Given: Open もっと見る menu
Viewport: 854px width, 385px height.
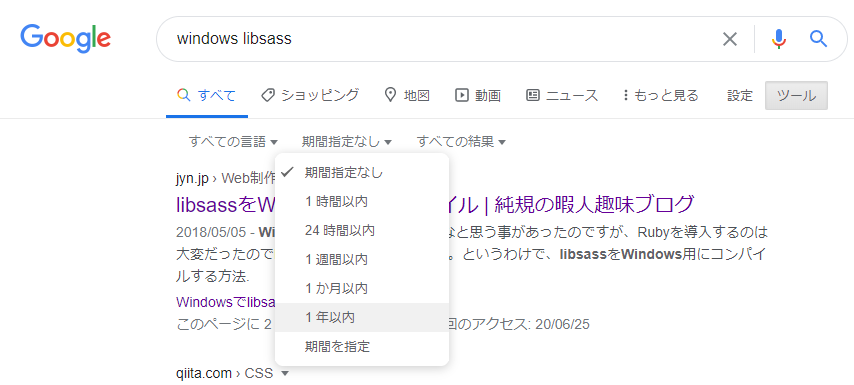Looking at the screenshot, I should tap(660, 96).
